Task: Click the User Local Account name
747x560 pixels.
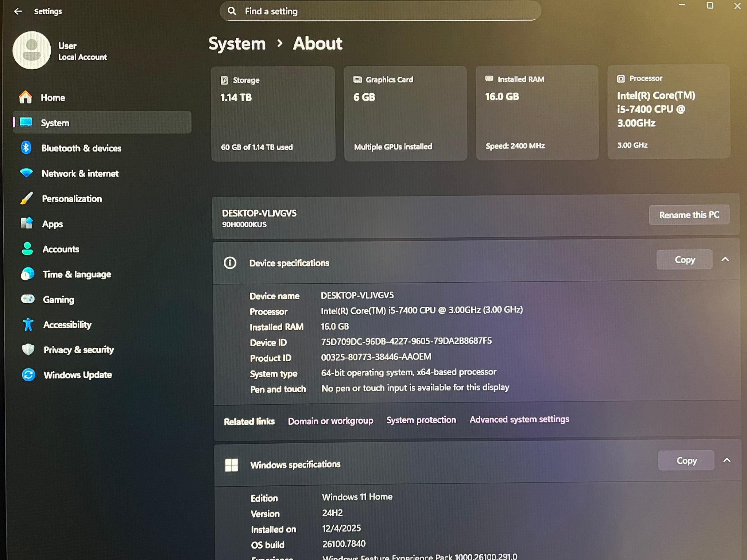Action: point(82,51)
